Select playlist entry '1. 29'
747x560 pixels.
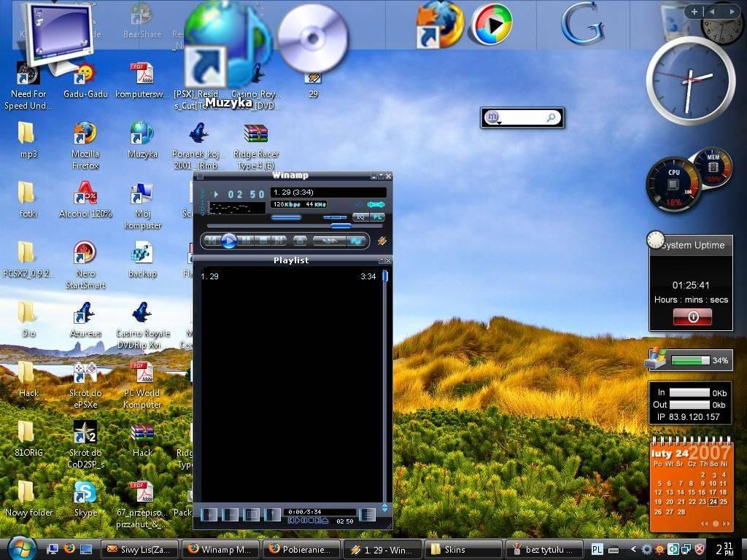point(289,276)
